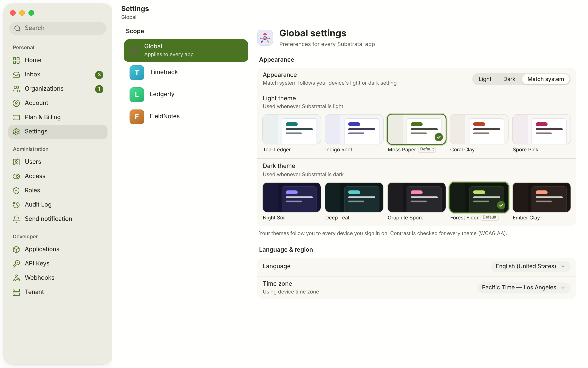
Task: Open the Language dropdown
Action: coord(530,267)
